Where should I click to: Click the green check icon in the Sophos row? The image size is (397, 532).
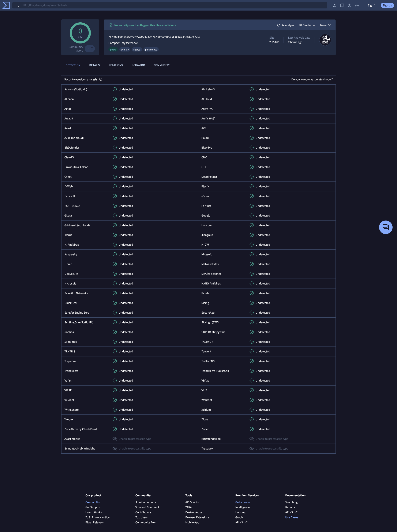[x=115, y=332]
